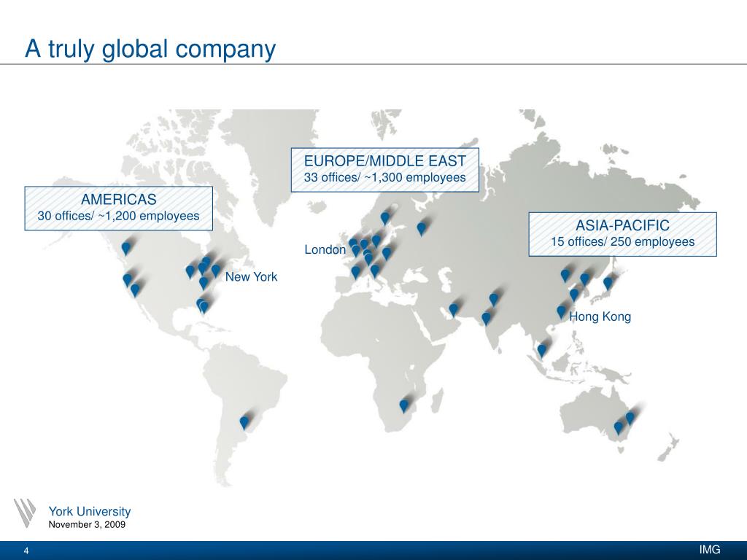The width and height of the screenshot is (747, 560).
Task: Click the Japan map pin
Action: pos(608,284)
